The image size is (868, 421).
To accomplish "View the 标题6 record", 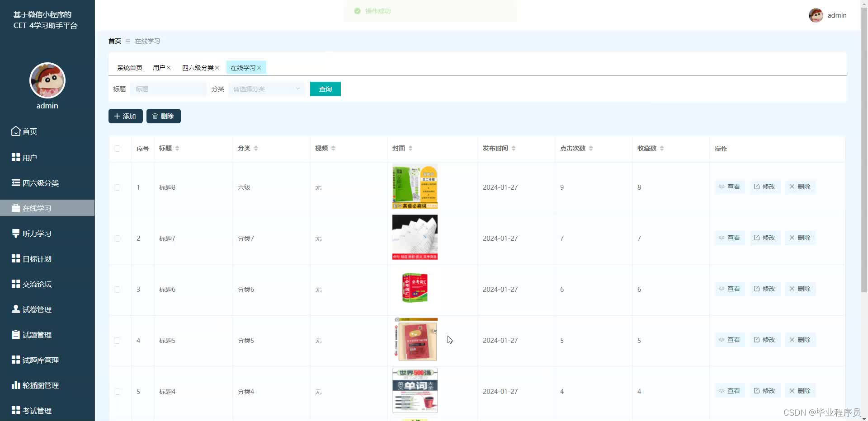I will click(x=730, y=289).
